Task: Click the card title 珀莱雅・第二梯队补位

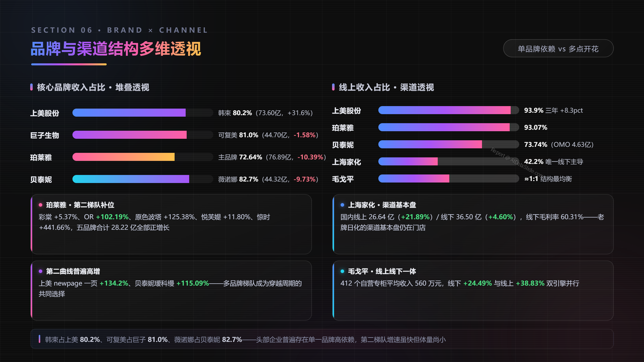Action: [x=80, y=205]
